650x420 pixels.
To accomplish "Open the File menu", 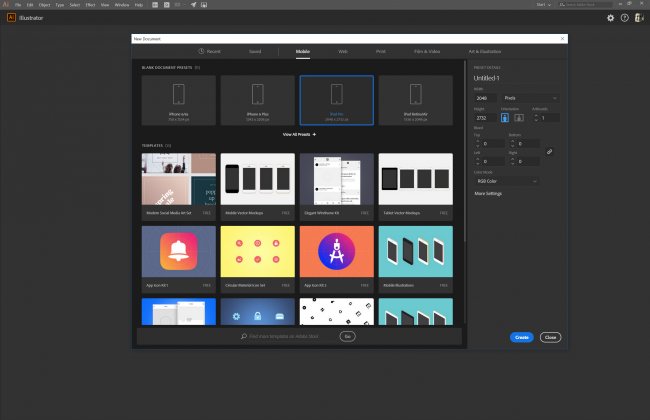I will click(x=18, y=5).
